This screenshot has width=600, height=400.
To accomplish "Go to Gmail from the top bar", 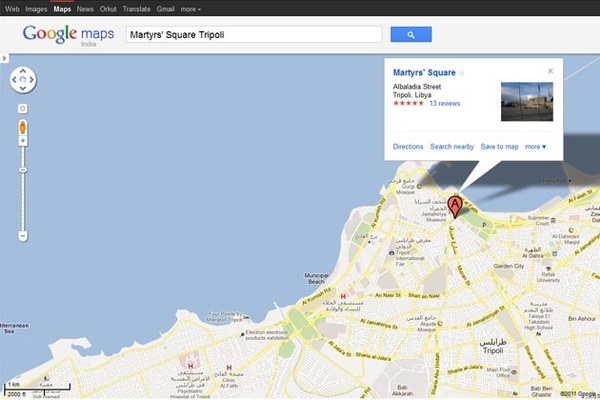I will [165, 8].
